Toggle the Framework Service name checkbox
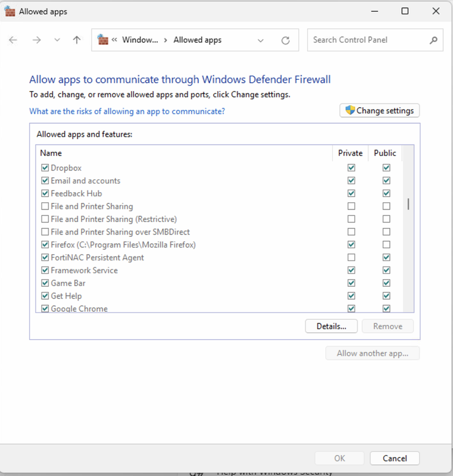 tap(45, 270)
